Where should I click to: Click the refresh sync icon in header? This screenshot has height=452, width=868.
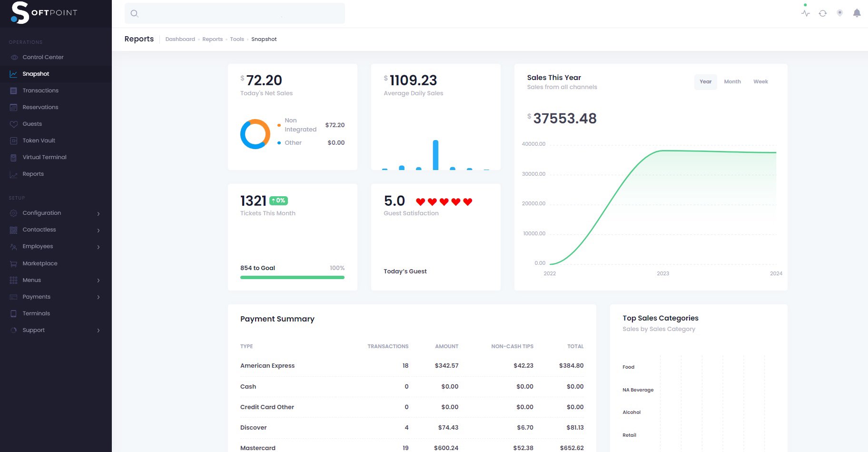click(x=822, y=13)
